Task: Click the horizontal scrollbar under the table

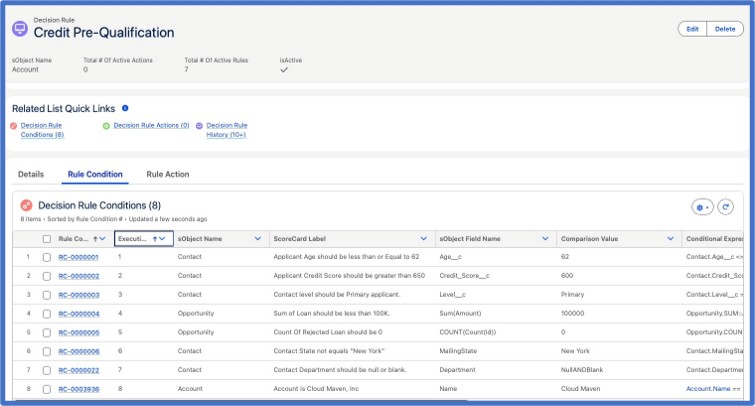Action: click(x=241, y=400)
